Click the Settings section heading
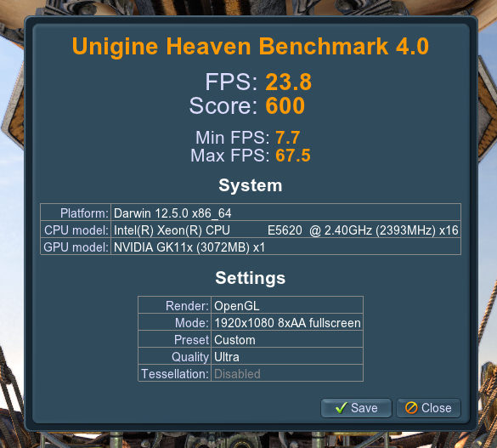The height and width of the screenshot is (448, 497). tap(251, 278)
